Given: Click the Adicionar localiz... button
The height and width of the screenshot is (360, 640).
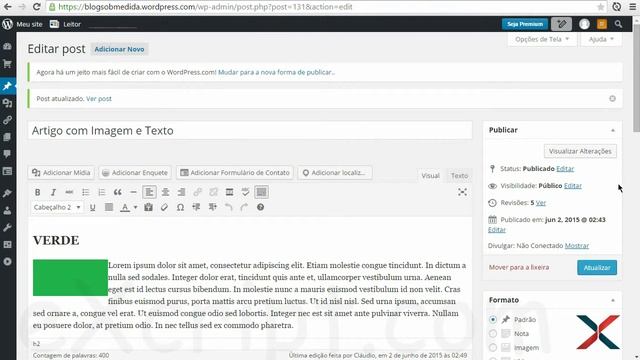Looking at the screenshot, I should (335, 173).
